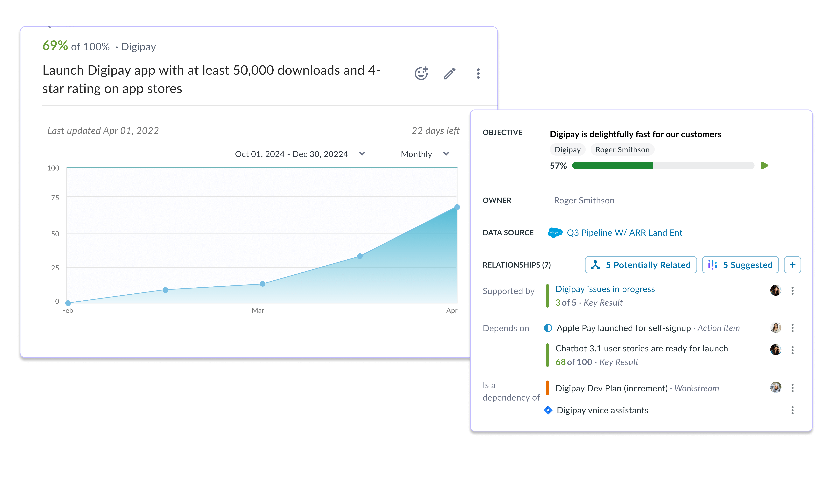Viewport: 840px width, 504px height.
Task: Add a reaction with the smiley icon
Action: (421, 73)
